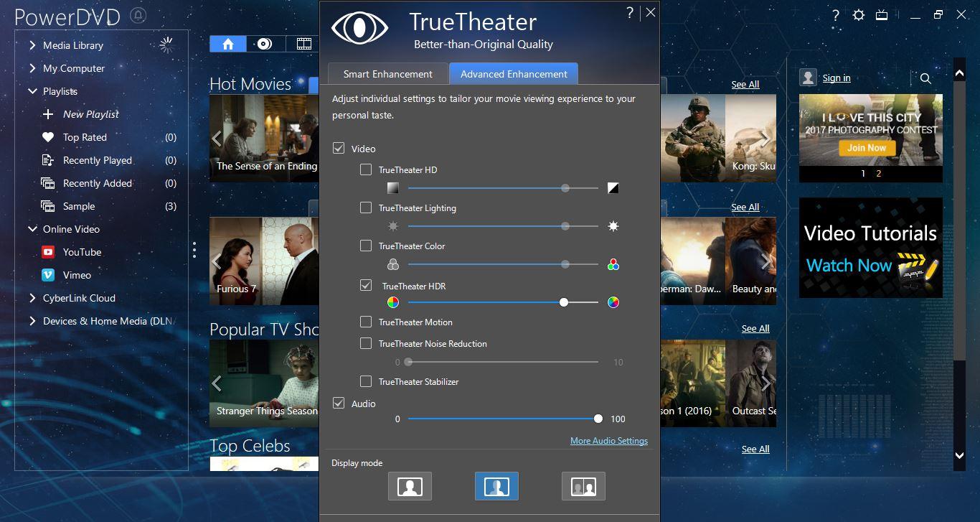
Task: Enable TrueTheater Motion
Action: [366, 322]
